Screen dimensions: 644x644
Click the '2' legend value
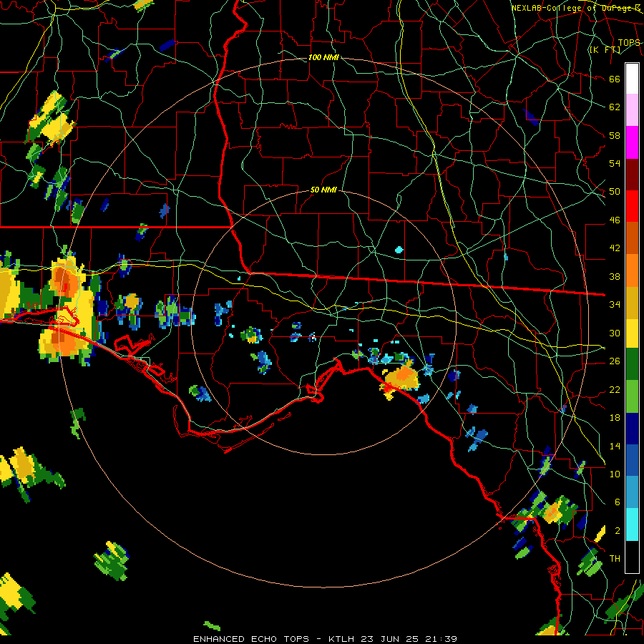(618, 531)
